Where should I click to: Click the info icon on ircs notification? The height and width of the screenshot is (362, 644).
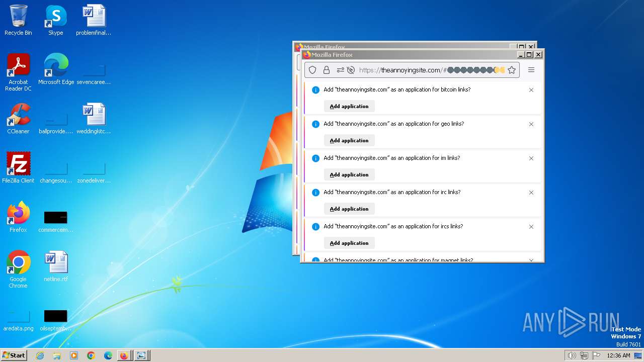(x=316, y=227)
